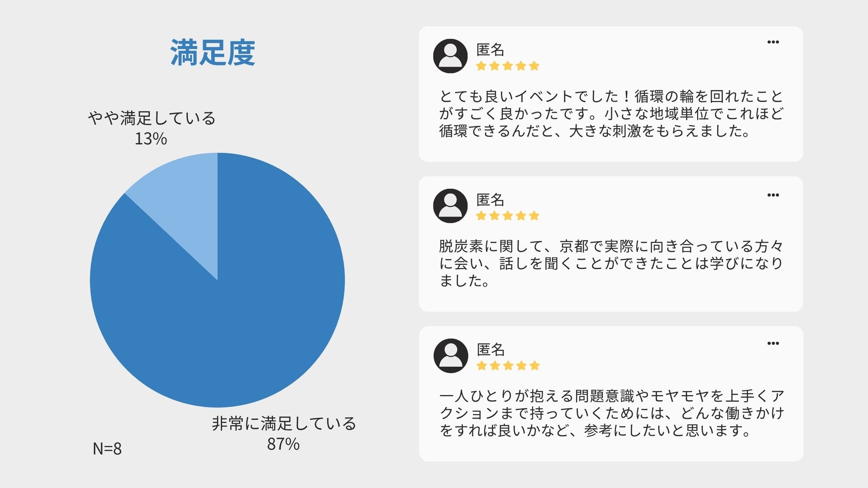868x488 pixels.
Task: Click the third review's five-star rating
Action: (x=508, y=366)
